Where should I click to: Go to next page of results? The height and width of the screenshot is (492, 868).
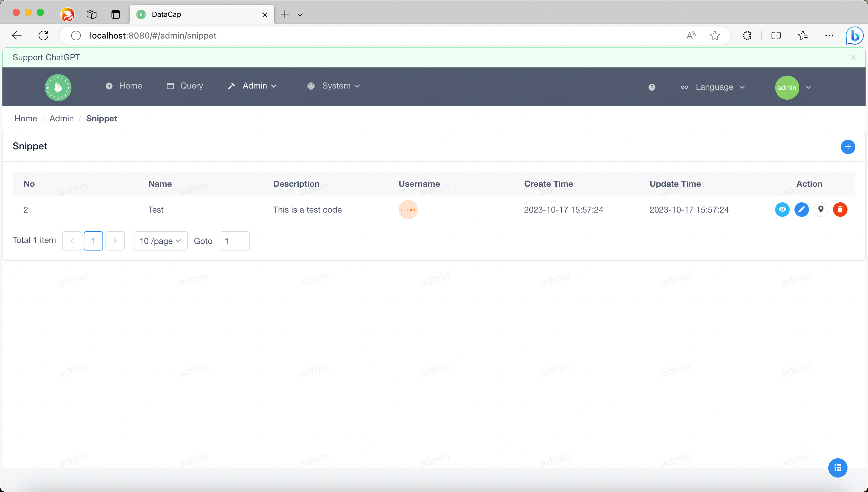tap(115, 241)
